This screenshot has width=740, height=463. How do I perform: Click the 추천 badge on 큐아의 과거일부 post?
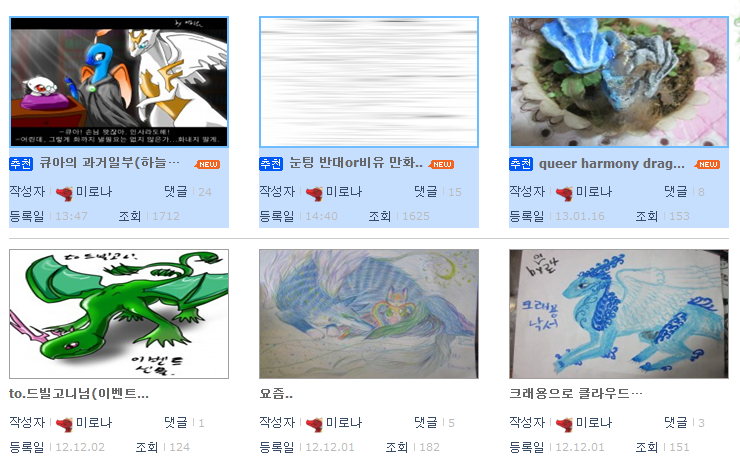(x=21, y=164)
